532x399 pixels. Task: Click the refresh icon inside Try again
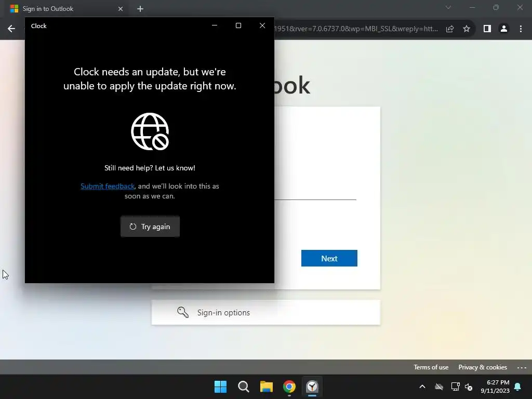point(133,227)
